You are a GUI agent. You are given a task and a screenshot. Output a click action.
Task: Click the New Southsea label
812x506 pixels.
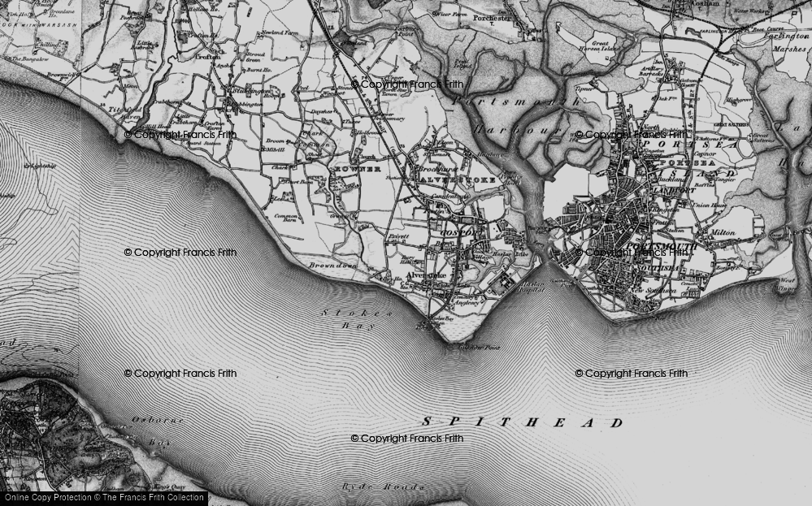[653, 291]
